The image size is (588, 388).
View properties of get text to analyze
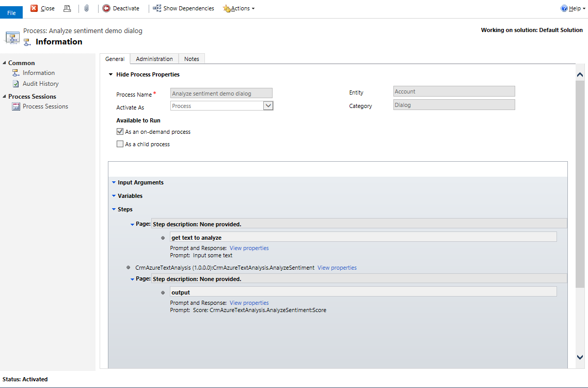click(249, 248)
